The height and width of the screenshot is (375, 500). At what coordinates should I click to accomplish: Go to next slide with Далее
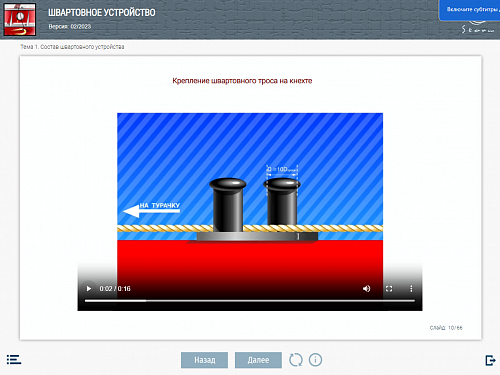coord(258,360)
